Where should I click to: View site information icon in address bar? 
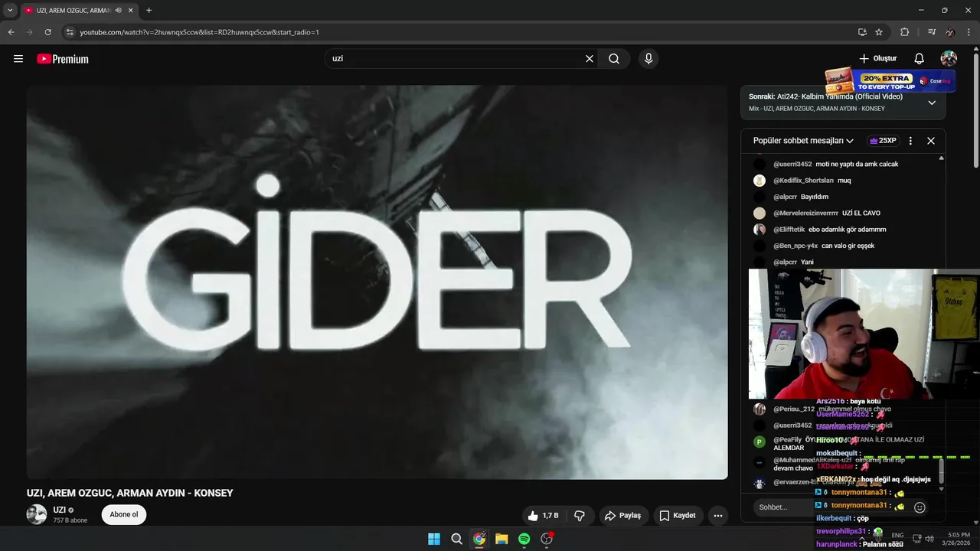(70, 32)
